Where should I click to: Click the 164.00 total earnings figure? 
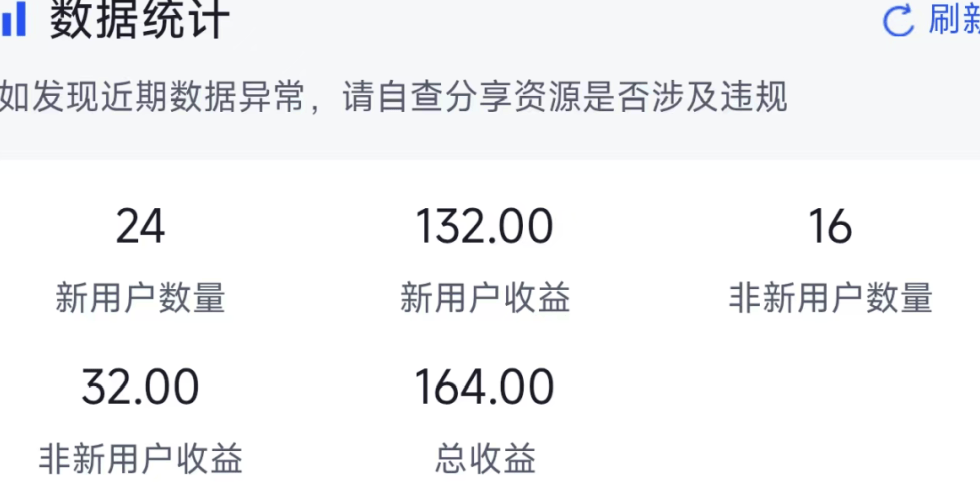(485, 387)
